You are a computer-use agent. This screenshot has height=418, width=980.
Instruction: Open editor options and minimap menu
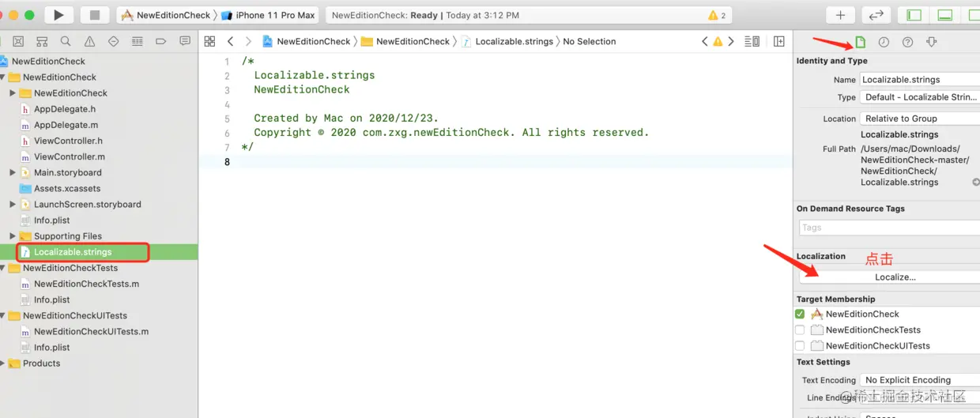point(752,41)
